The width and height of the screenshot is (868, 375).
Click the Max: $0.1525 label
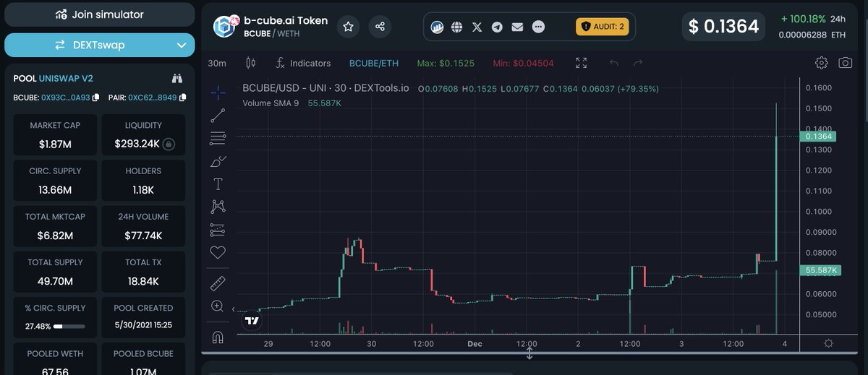[446, 63]
